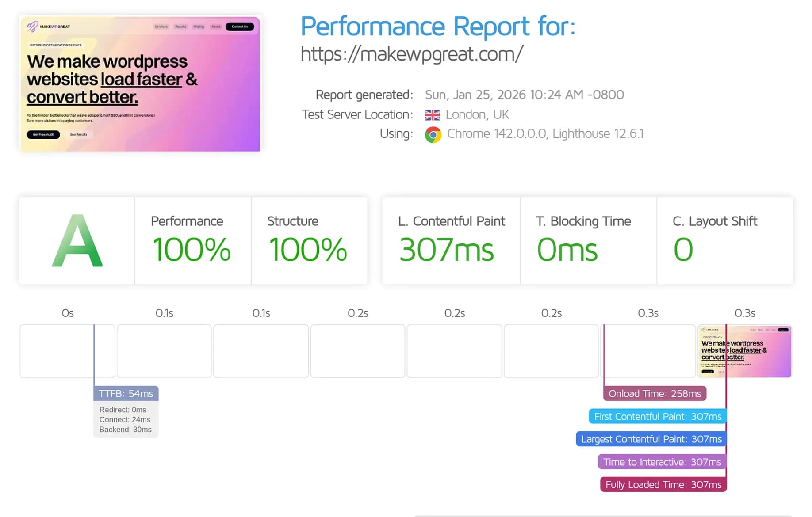Click the T. Blocking Time 0ms metric

[x=567, y=250]
